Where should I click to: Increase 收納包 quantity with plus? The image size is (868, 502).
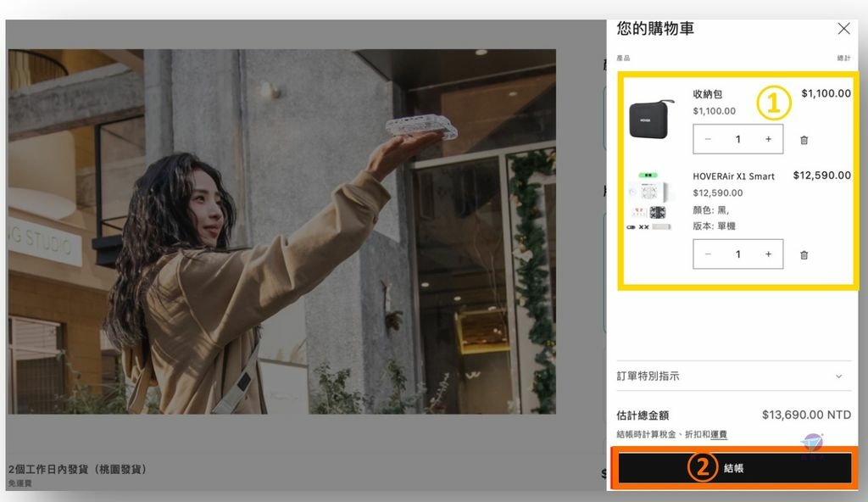pyautogui.click(x=768, y=139)
